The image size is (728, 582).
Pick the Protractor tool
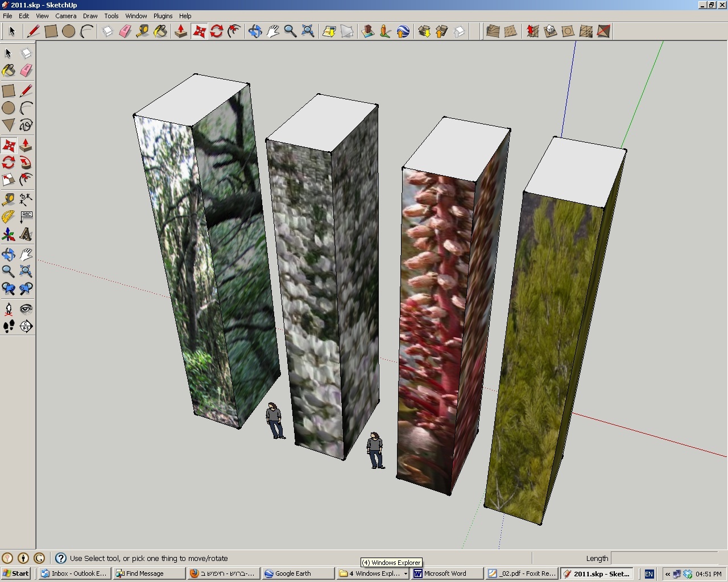(9, 217)
